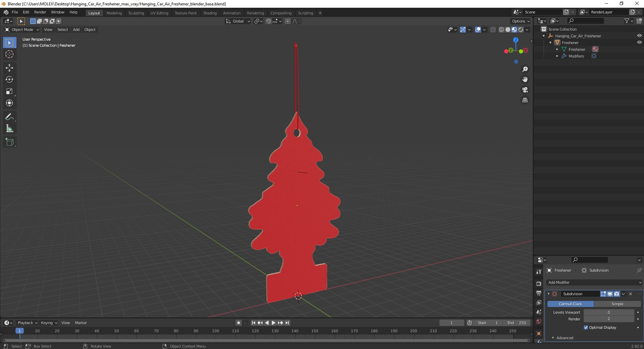Screen dimensions: 644x349
Task: Toggle X-ray mode
Action: 493,30
